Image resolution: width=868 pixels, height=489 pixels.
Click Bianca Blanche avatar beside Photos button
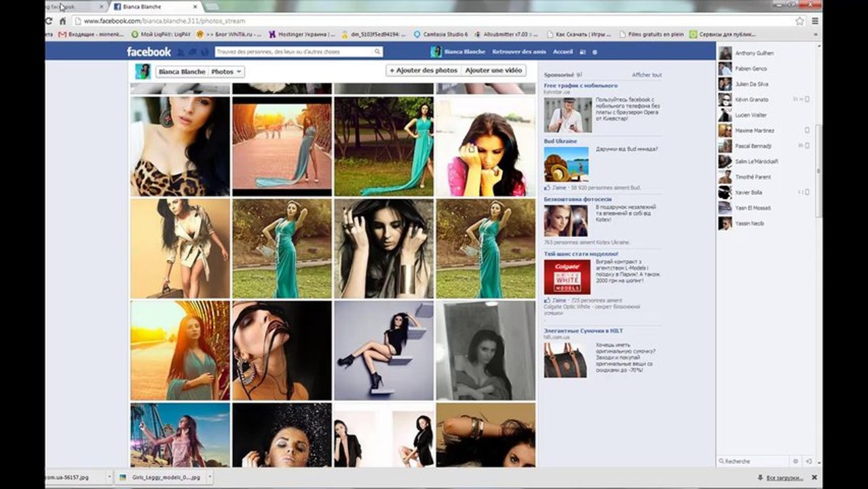pos(143,71)
